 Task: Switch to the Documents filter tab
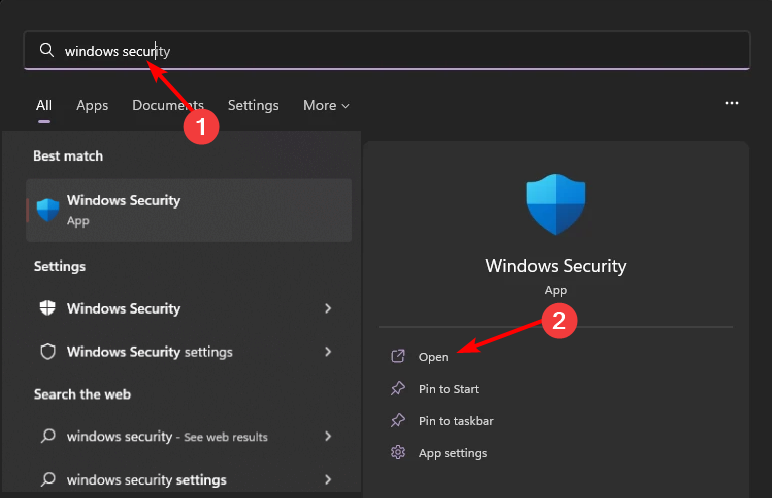click(x=167, y=105)
